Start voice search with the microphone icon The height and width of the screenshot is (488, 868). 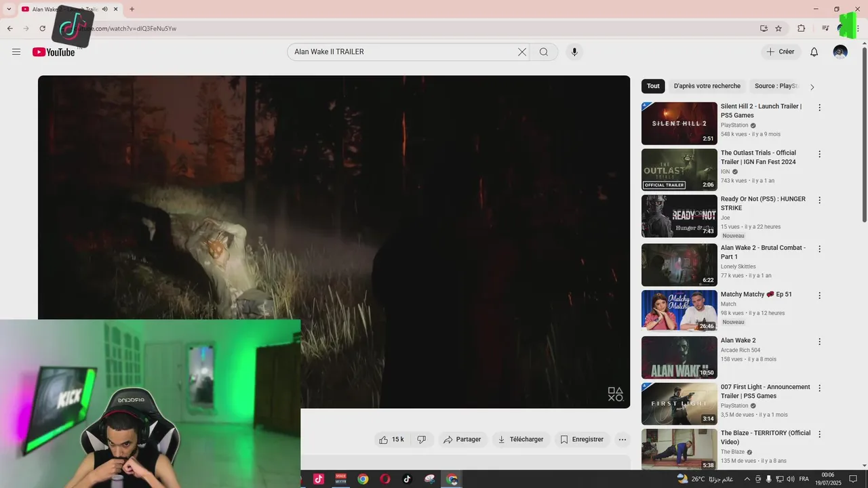(574, 52)
